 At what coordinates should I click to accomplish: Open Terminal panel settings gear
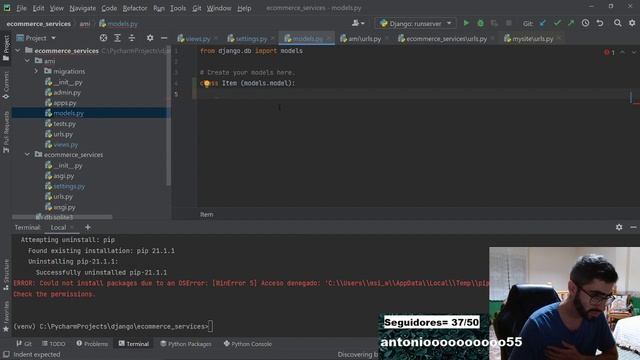click(x=619, y=227)
